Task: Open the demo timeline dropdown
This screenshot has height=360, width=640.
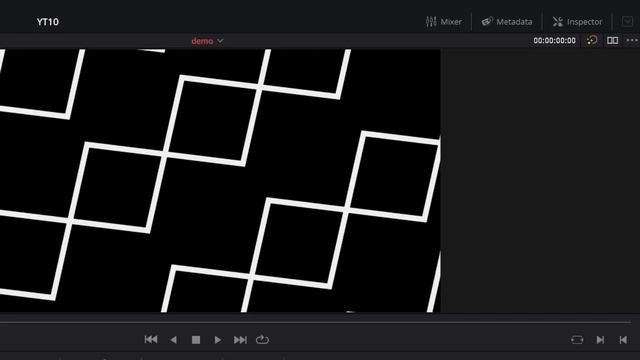Action: coord(207,41)
